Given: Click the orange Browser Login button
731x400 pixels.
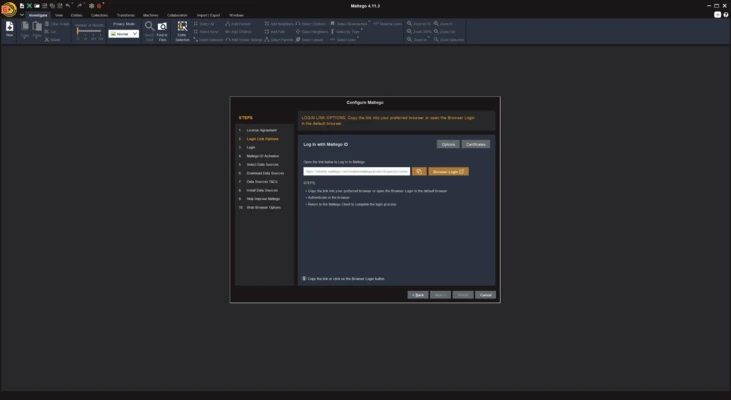Looking at the screenshot, I should 448,172.
